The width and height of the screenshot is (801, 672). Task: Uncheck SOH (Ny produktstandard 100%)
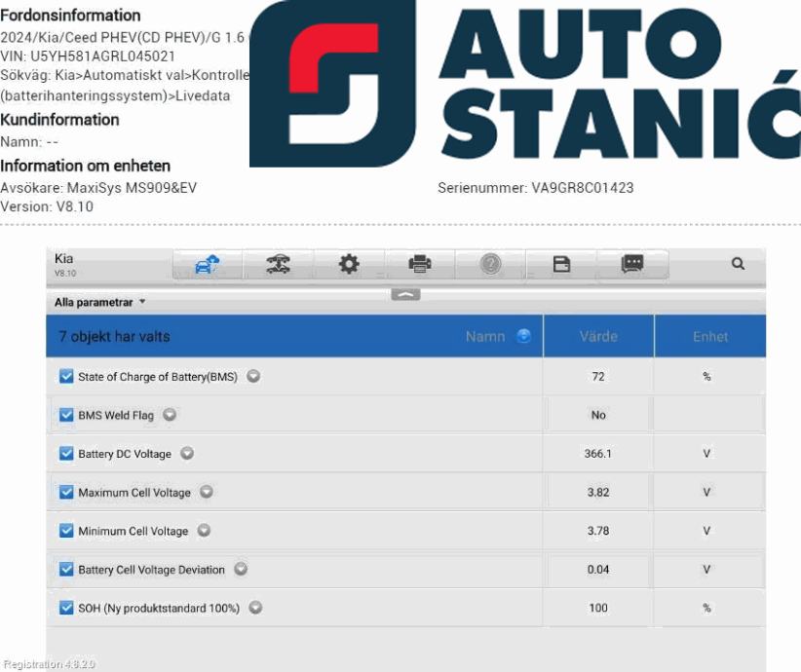point(66,608)
